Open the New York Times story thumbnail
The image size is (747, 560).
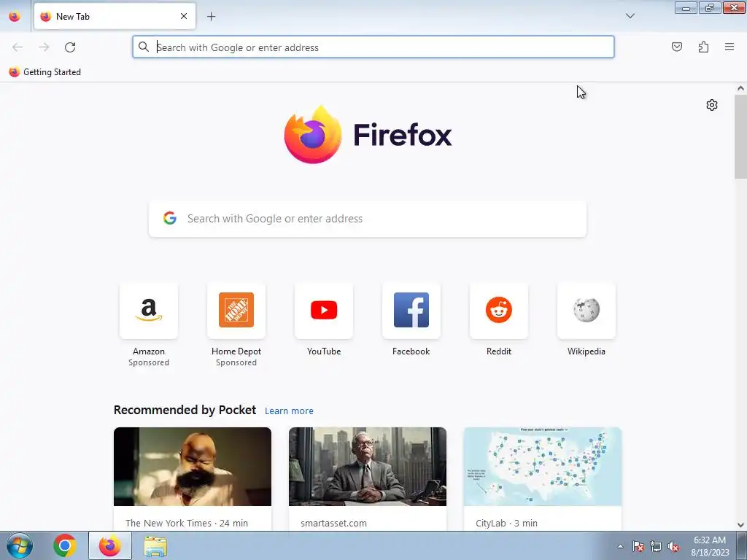pos(193,467)
